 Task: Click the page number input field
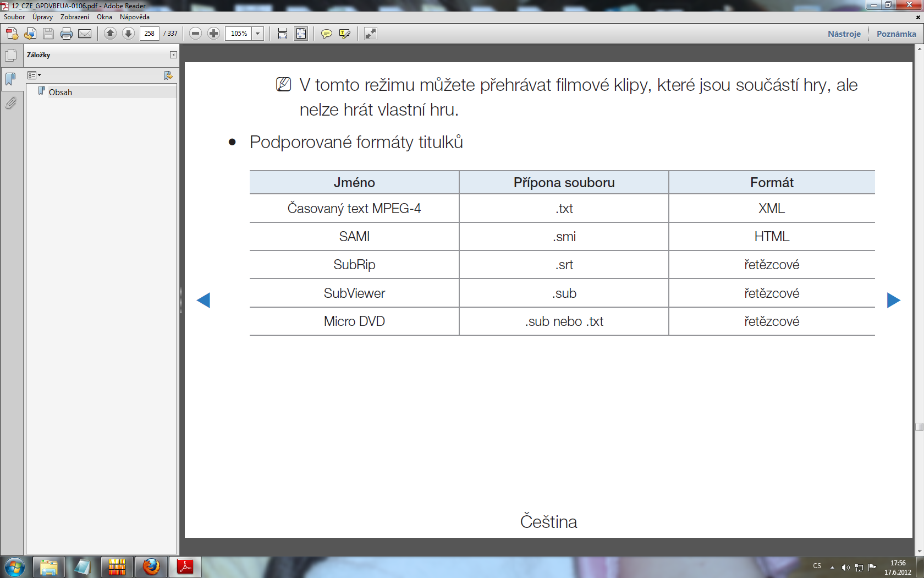tap(150, 34)
